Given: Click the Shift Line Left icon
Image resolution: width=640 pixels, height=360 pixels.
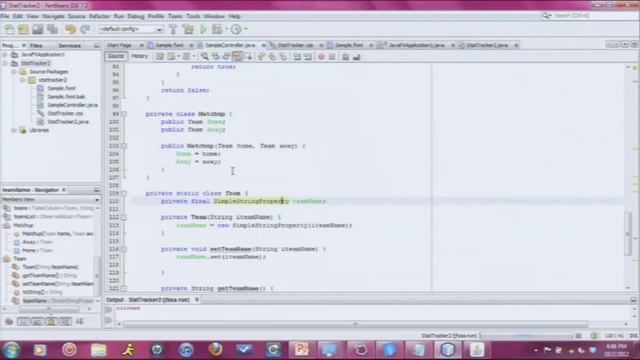Looking at the screenshot, I should click(x=297, y=57).
